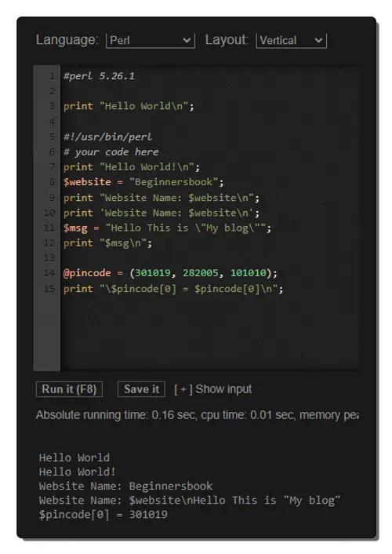The image size is (392, 554).
Task: Click the number 282005 in the code
Action: point(200,273)
